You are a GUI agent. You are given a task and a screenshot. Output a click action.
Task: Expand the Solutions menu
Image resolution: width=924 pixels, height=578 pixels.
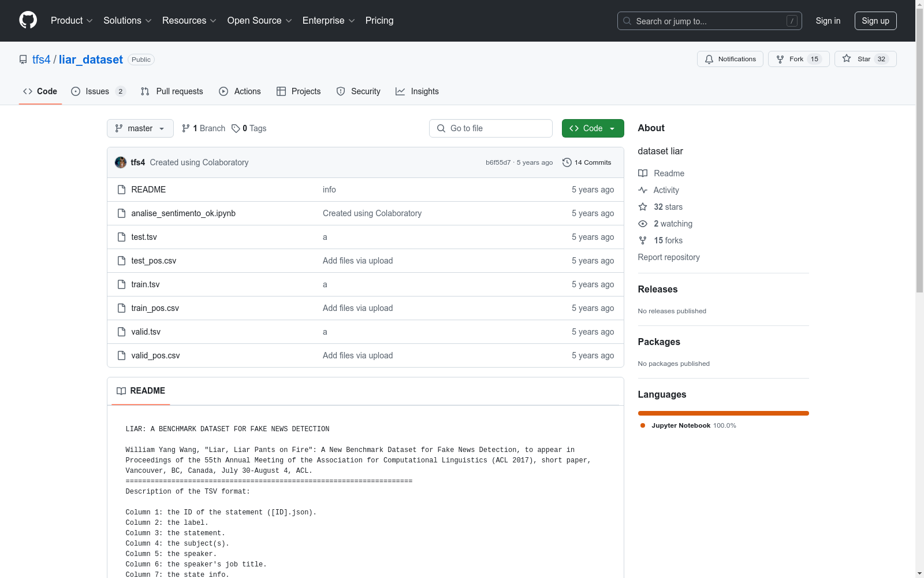128,20
